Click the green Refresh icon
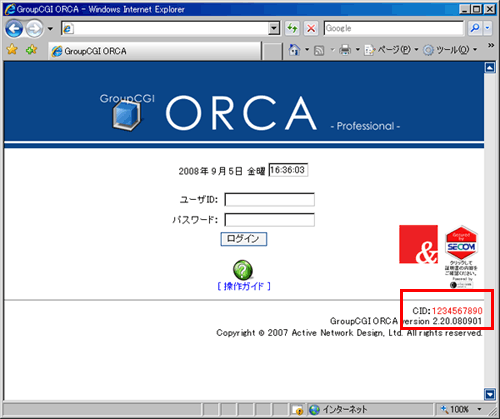The image size is (500, 419). 292,28
